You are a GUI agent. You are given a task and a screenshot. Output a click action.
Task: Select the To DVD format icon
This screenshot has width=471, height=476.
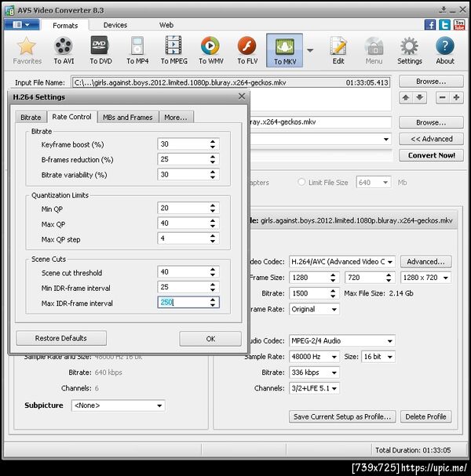click(x=100, y=50)
